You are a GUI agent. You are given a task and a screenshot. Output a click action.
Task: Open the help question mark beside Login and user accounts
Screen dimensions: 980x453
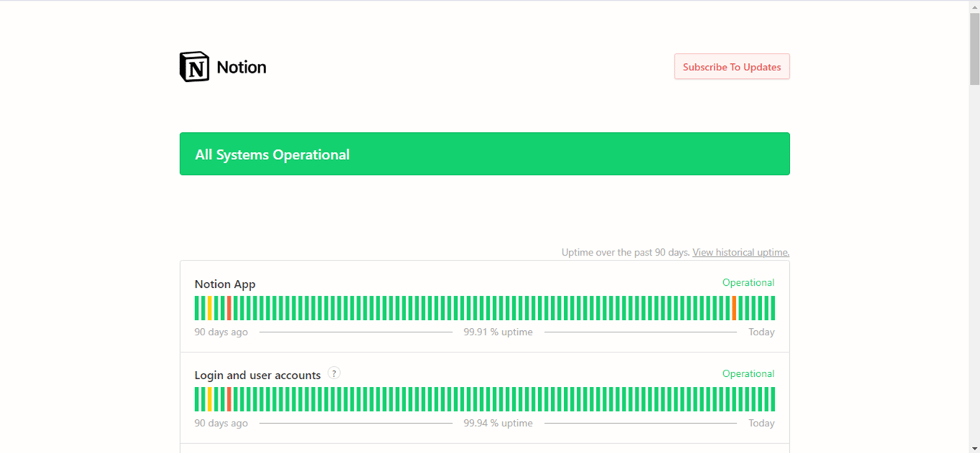334,373
